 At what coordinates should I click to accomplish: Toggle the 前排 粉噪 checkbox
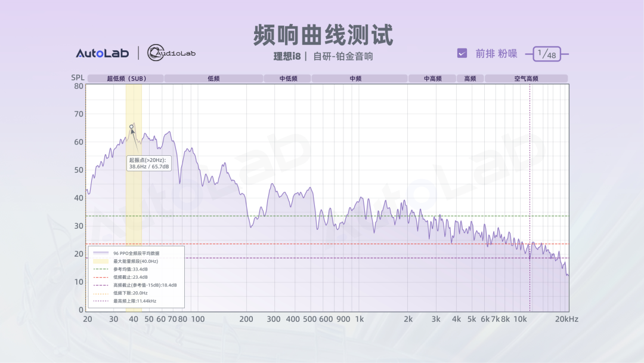(462, 54)
